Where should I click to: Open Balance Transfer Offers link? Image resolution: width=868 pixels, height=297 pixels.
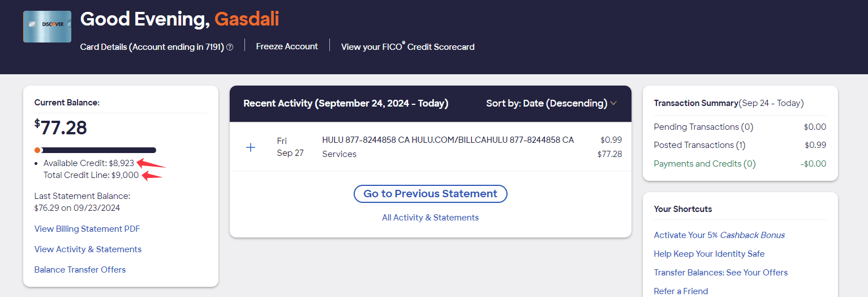80,270
